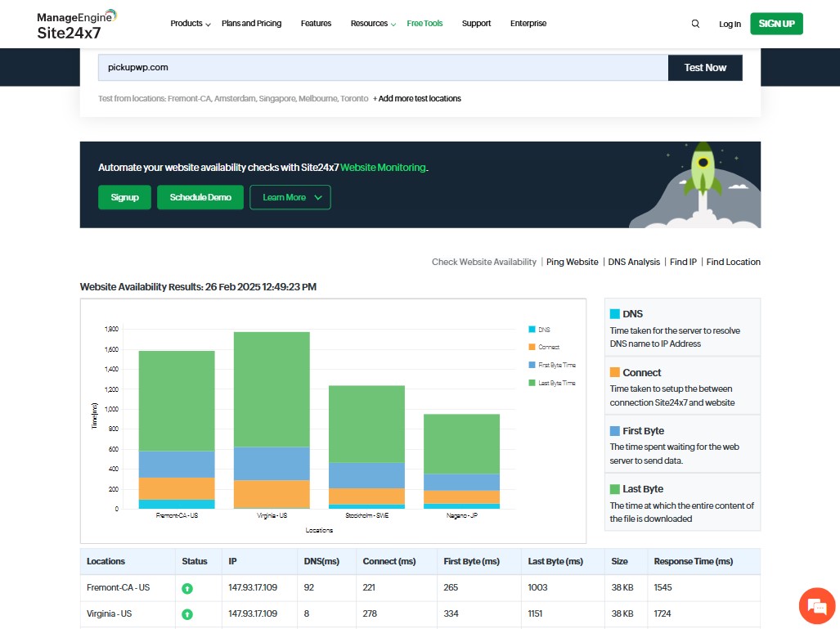
Task: Click the Website Availability Results heading
Action: click(198, 287)
